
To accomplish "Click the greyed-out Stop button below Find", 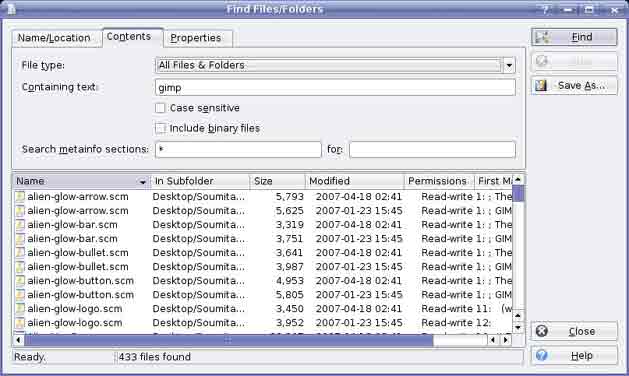I will point(574,61).
